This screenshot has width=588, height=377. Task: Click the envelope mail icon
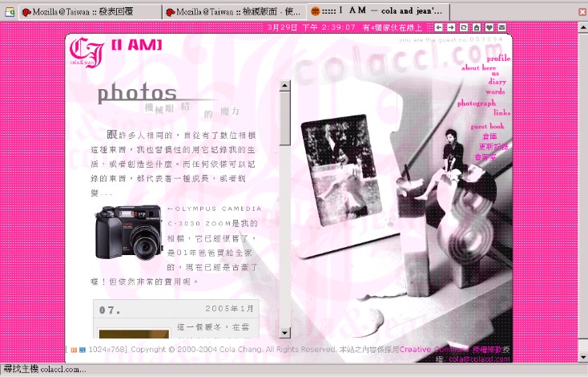[x=501, y=27]
